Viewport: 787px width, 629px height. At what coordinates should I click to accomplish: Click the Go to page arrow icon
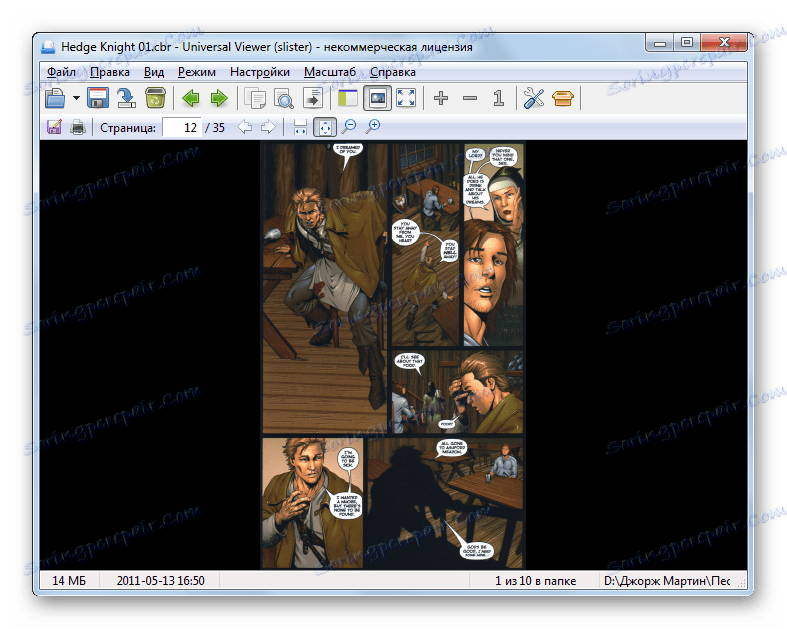coord(313,98)
